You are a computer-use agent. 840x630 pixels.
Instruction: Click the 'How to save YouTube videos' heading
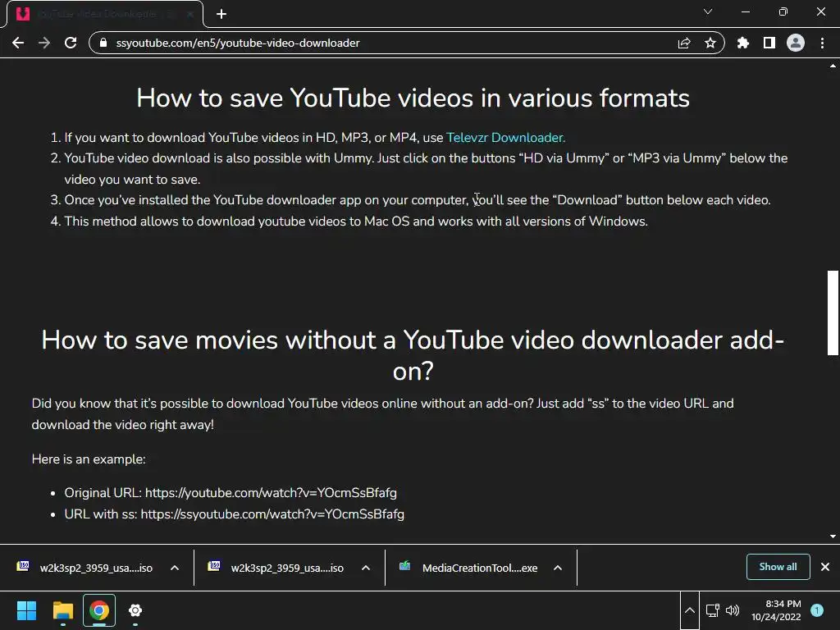[x=413, y=98]
